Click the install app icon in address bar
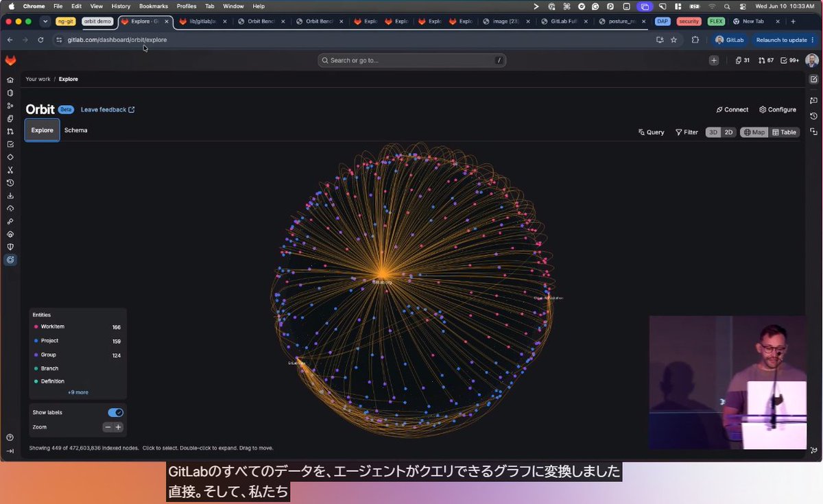823x504 pixels. tap(660, 40)
